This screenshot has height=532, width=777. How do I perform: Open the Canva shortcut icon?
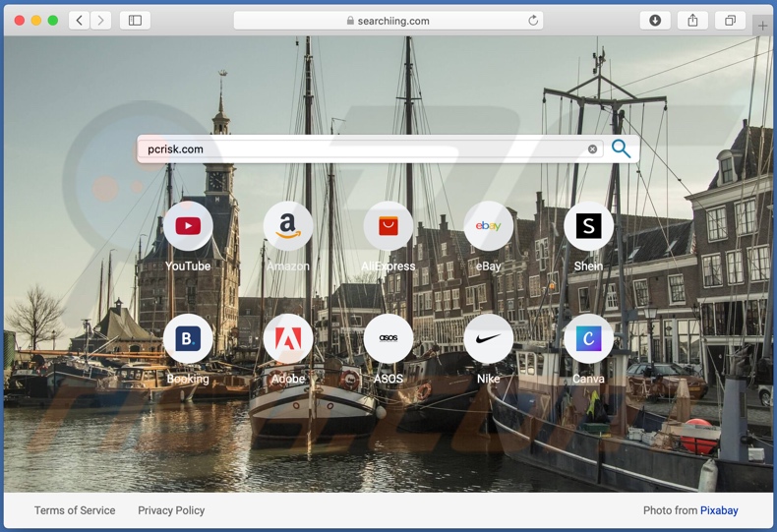pos(588,339)
